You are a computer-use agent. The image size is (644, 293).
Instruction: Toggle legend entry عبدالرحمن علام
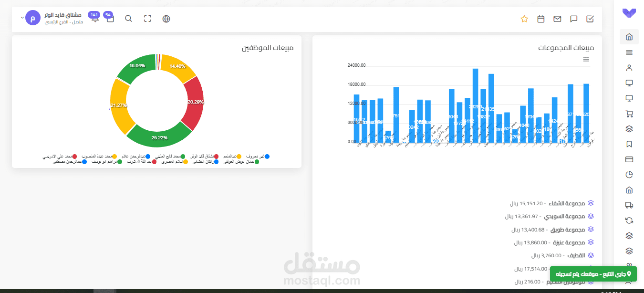(135, 157)
